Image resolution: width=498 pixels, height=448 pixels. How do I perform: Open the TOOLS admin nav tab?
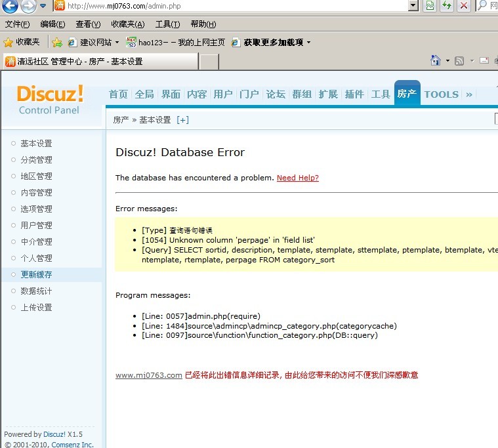click(x=442, y=94)
